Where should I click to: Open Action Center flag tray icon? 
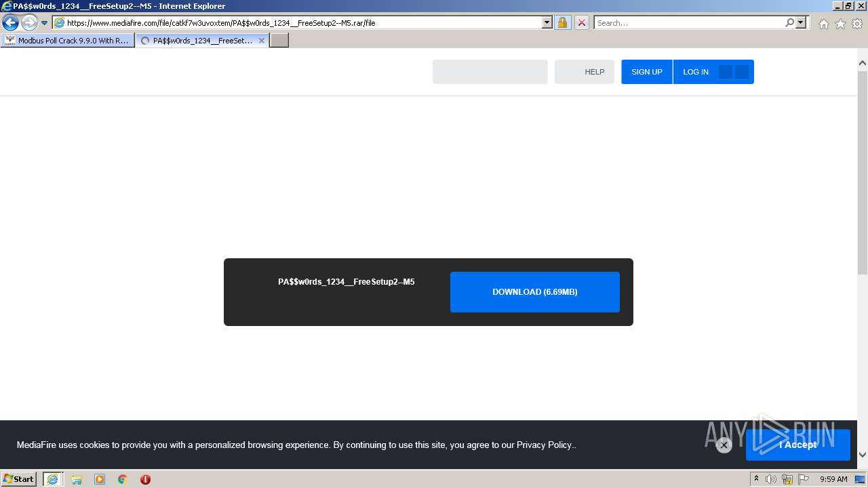coord(804,479)
